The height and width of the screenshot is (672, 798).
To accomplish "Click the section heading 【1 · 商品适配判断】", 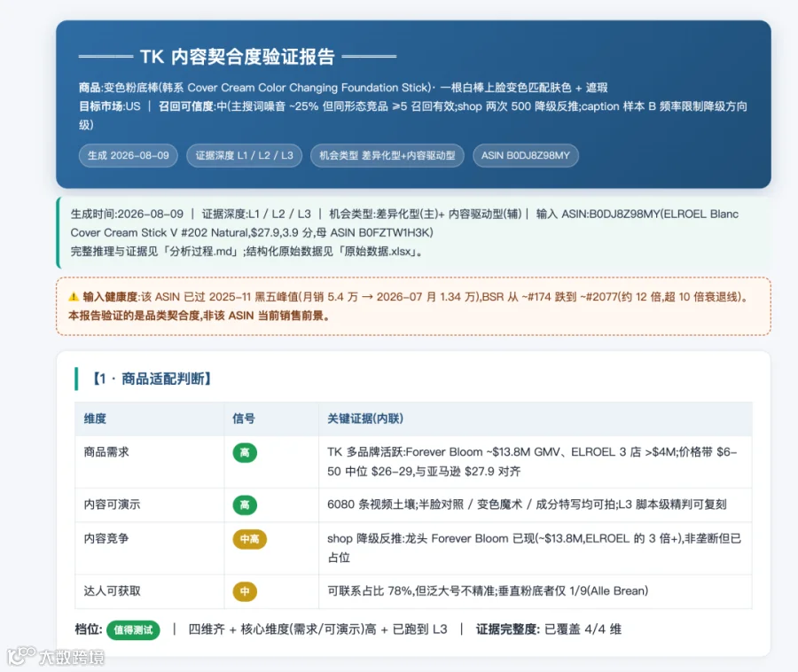I will pos(152,379).
